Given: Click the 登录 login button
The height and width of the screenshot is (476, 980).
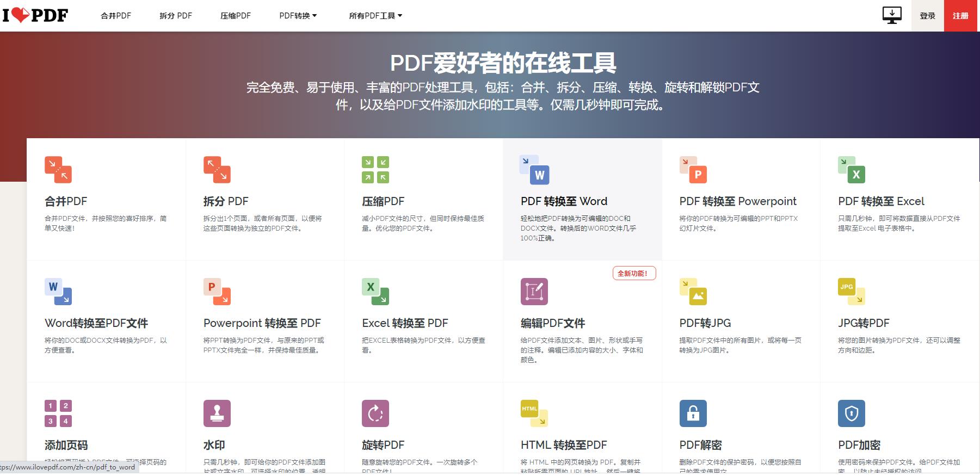Looking at the screenshot, I should pyautogui.click(x=927, y=16).
